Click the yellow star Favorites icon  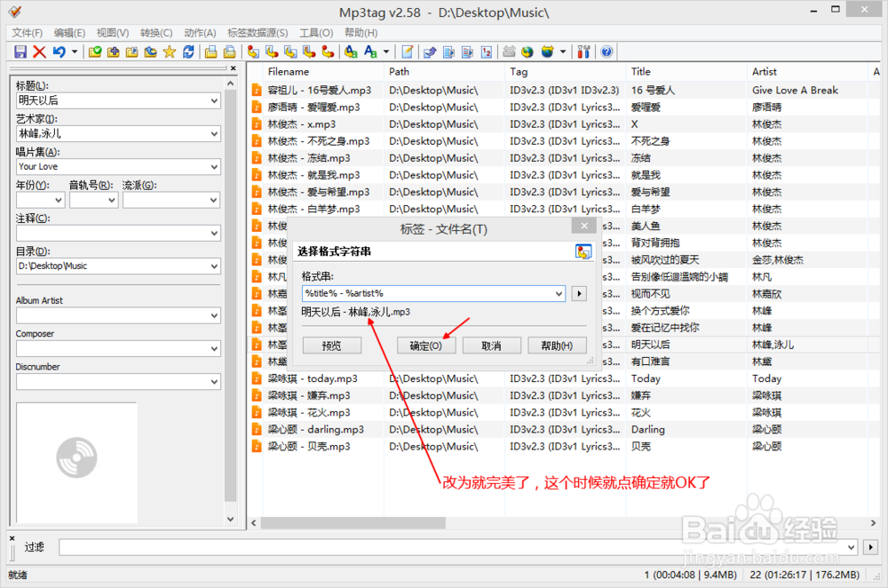tap(170, 52)
